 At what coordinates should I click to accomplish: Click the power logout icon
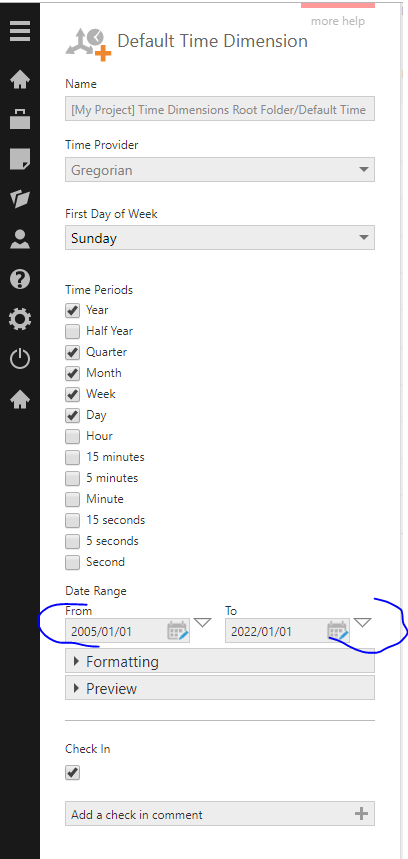20,359
